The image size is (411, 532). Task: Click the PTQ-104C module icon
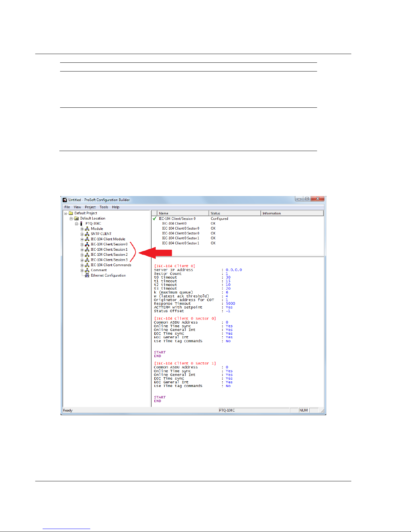[82, 224]
